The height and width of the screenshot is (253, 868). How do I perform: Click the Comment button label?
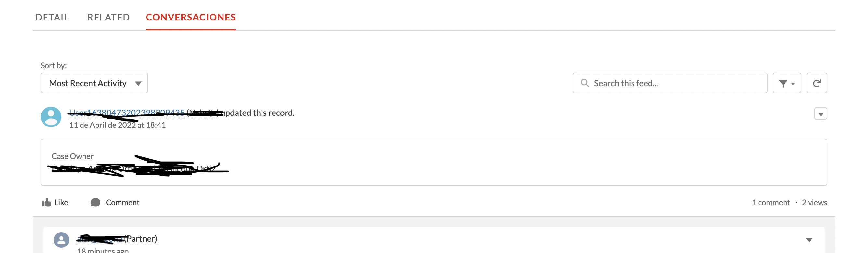122,202
